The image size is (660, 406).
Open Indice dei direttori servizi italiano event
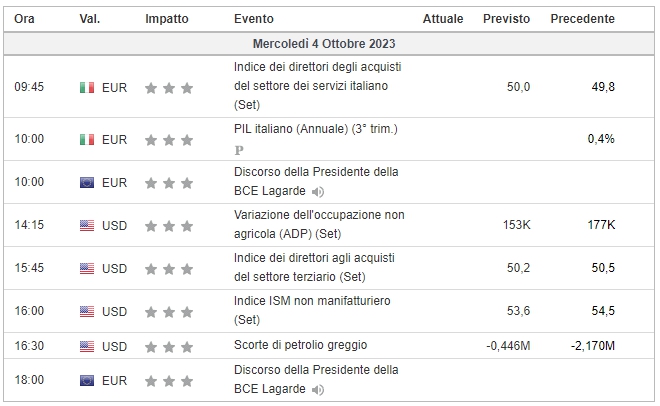pyautogui.click(x=317, y=86)
